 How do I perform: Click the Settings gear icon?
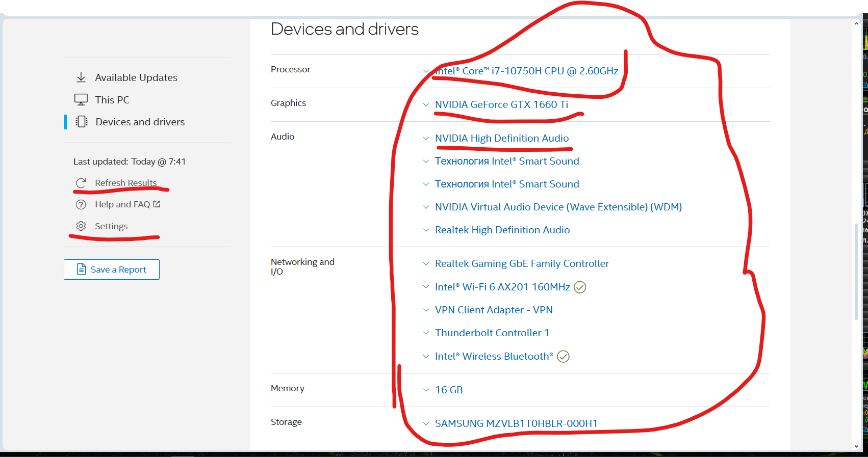pos(81,226)
